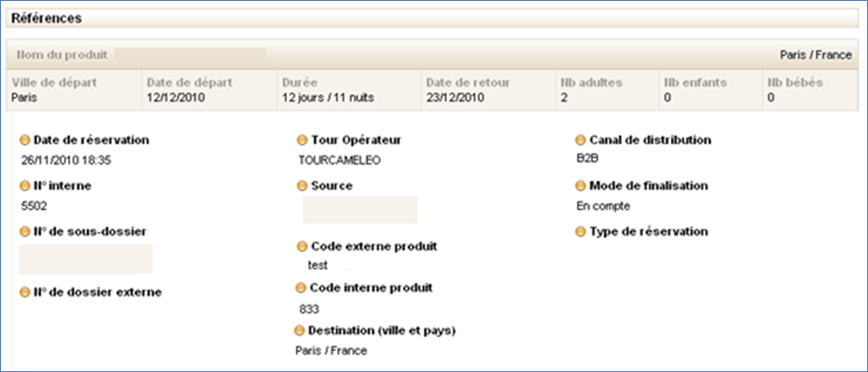Click the bullet beside Mode de finalisation

tap(581, 186)
